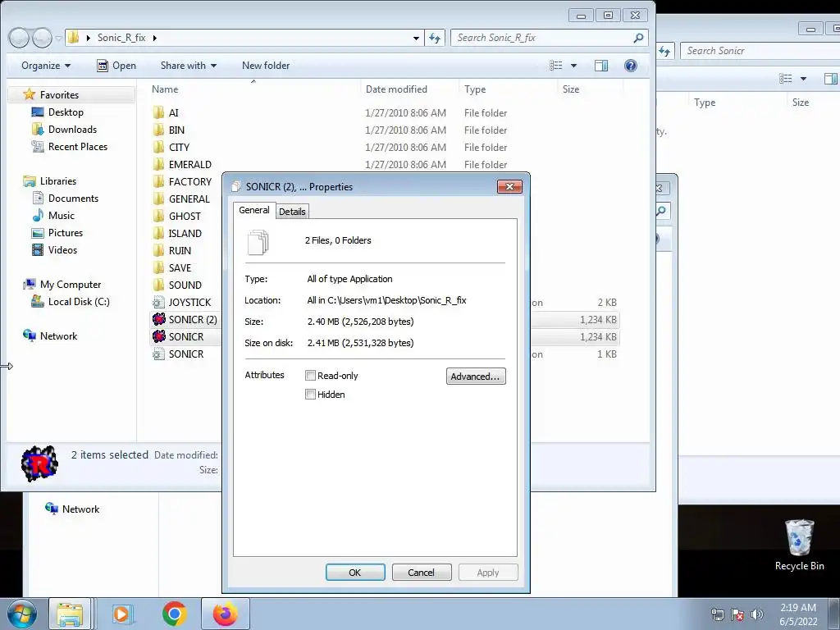Screen dimensions: 840x630
Task: Open the Videos library
Action: 62,249
